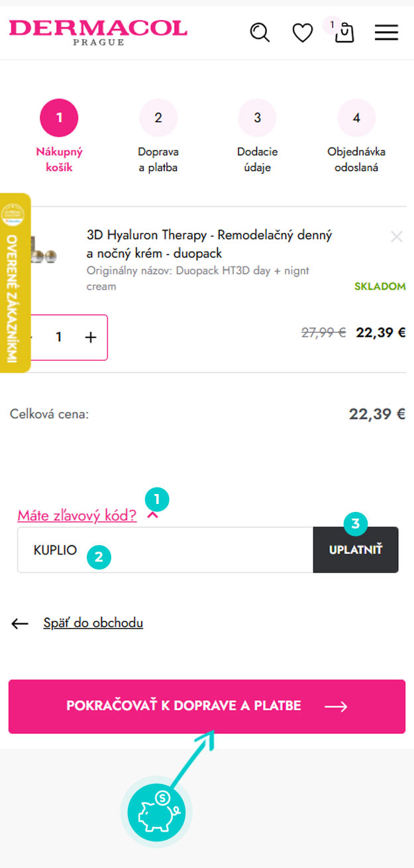Focus the discount code field containing KUPLIO
Viewport: 414px width, 868px height.
click(x=165, y=550)
